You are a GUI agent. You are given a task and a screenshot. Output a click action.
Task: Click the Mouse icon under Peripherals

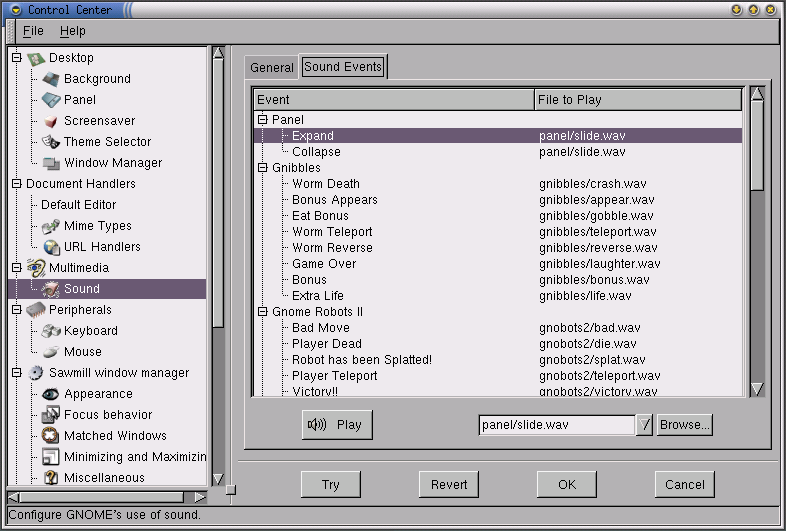pos(51,352)
